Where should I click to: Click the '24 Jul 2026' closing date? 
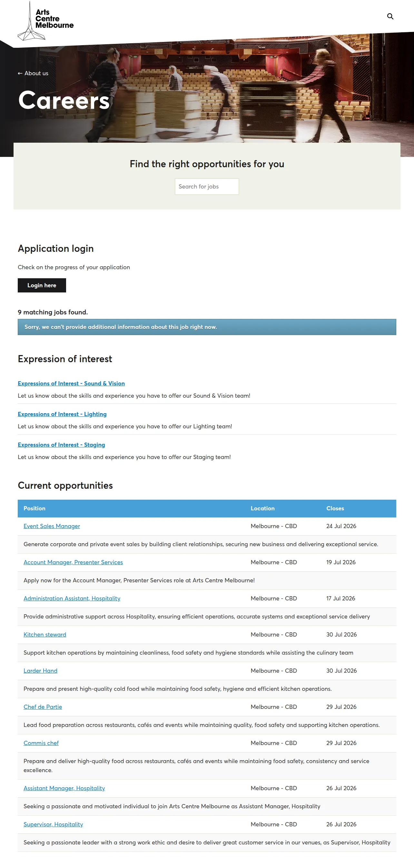click(x=341, y=526)
